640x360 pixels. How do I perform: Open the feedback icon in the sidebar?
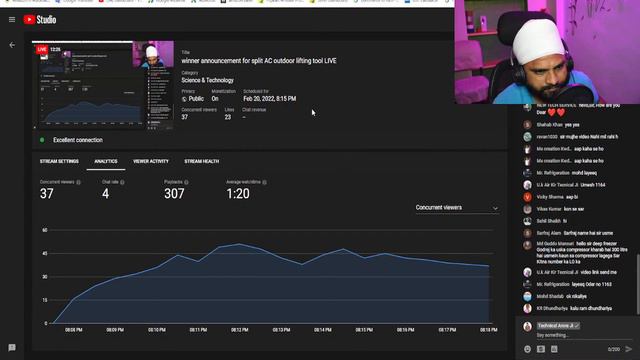pos(12,348)
